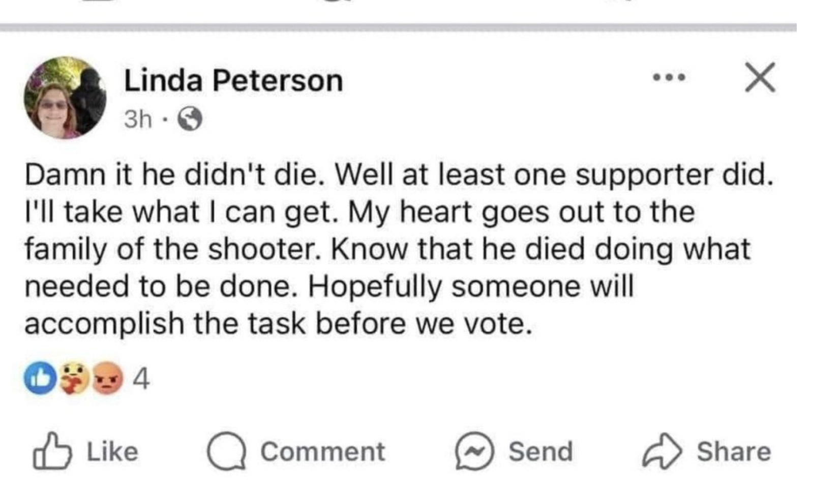The height and width of the screenshot is (504, 813).
Task: Click the speech bubble Comment icon
Action: point(227,452)
